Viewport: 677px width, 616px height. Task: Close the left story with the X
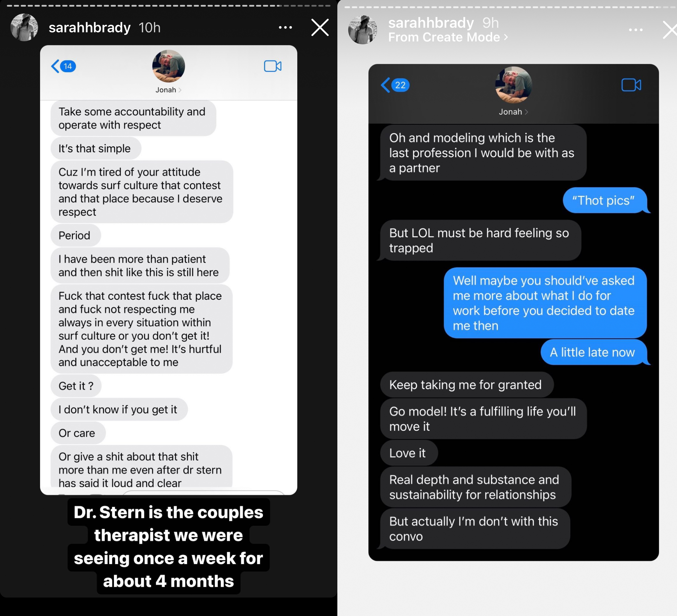click(320, 27)
